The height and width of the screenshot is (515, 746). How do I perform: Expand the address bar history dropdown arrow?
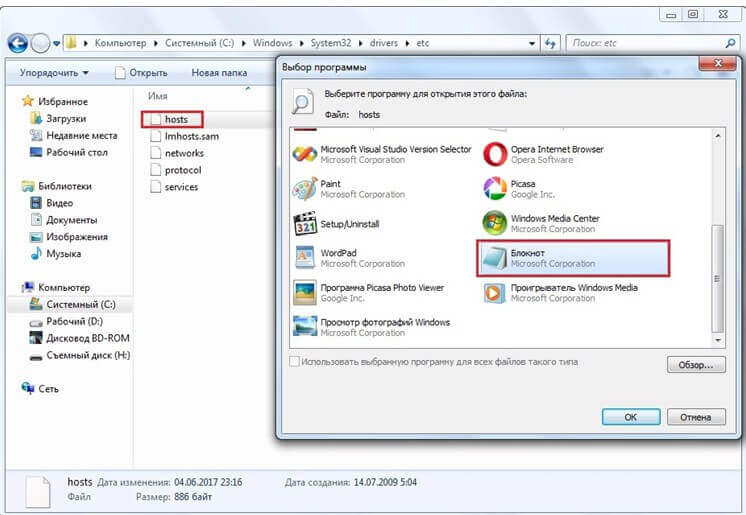[x=533, y=44]
